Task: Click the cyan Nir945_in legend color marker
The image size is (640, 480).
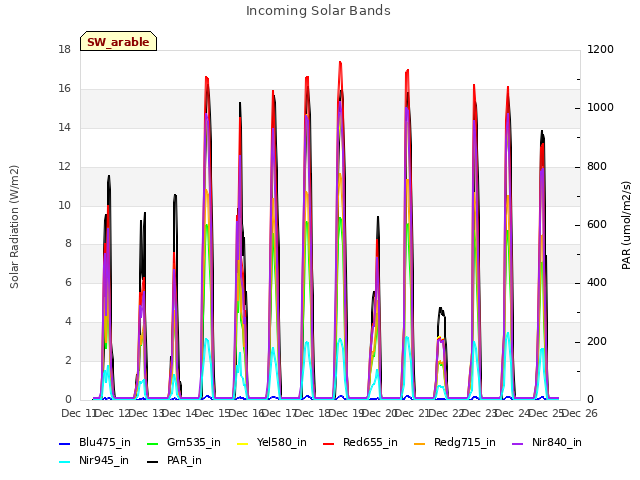Action: coord(65,461)
